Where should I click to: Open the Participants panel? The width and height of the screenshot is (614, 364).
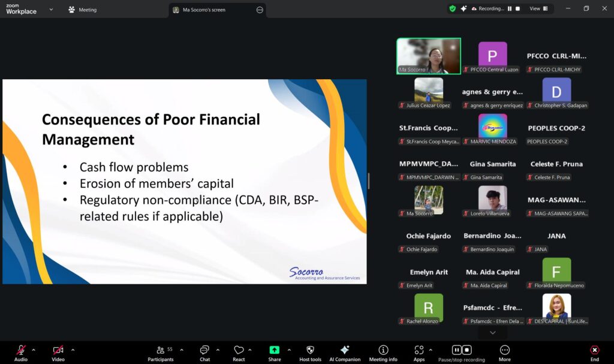point(160,350)
